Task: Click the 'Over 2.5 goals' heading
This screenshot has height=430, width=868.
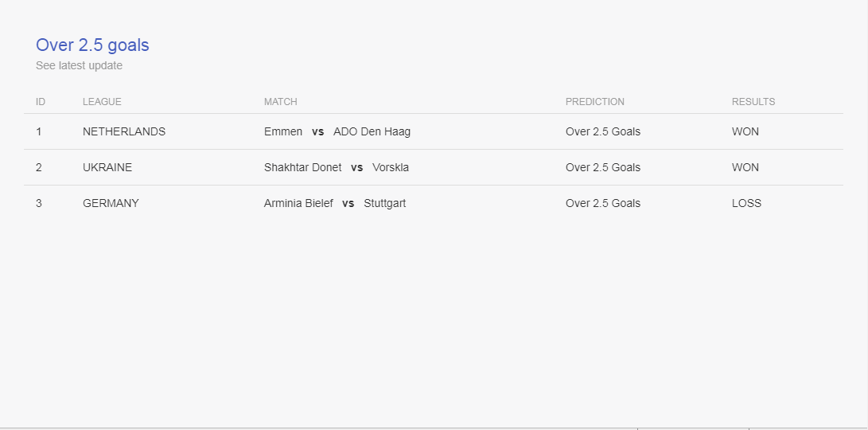Action: coord(92,45)
